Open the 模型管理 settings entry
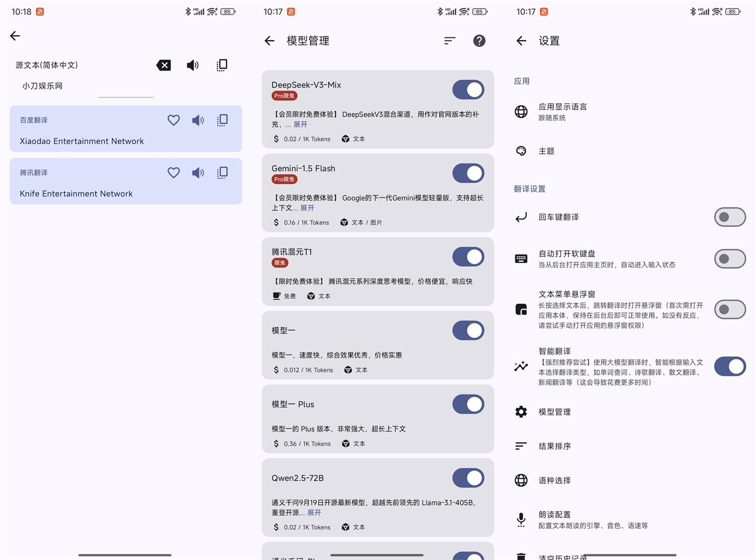Image resolution: width=756 pixels, height=560 pixels. [554, 411]
